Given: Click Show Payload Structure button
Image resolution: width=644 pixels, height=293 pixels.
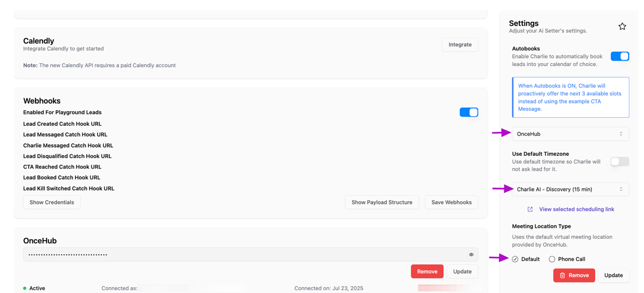Looking at the screenshot, I should coord(382,202).
